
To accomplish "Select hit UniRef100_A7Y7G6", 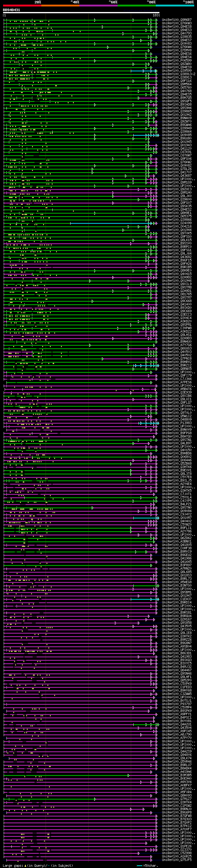I will [x=177, y=345].
